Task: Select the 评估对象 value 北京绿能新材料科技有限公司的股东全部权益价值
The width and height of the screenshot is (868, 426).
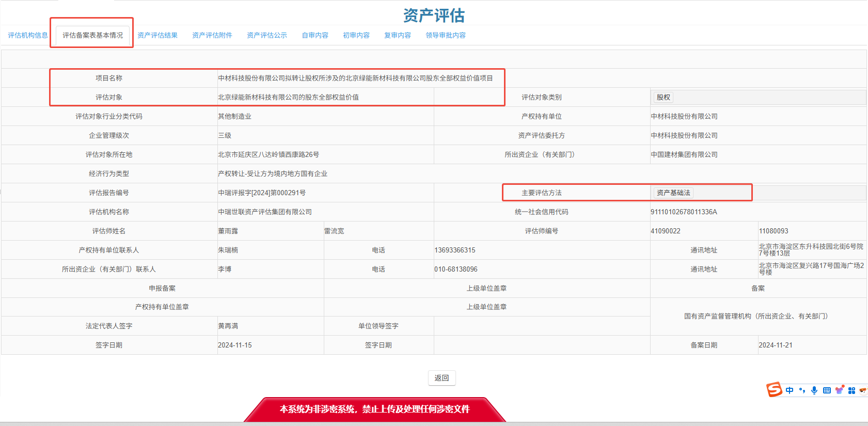Action: point(288,97)
